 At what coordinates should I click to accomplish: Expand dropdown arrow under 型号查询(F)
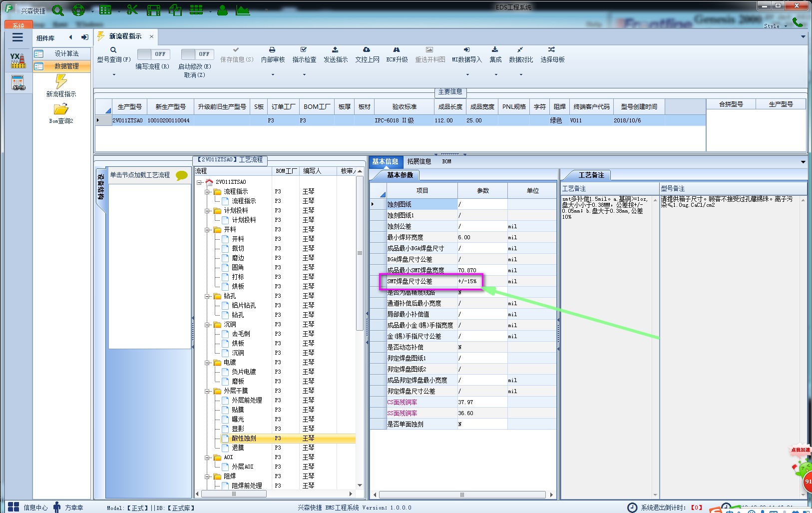[x=114, y=75]
